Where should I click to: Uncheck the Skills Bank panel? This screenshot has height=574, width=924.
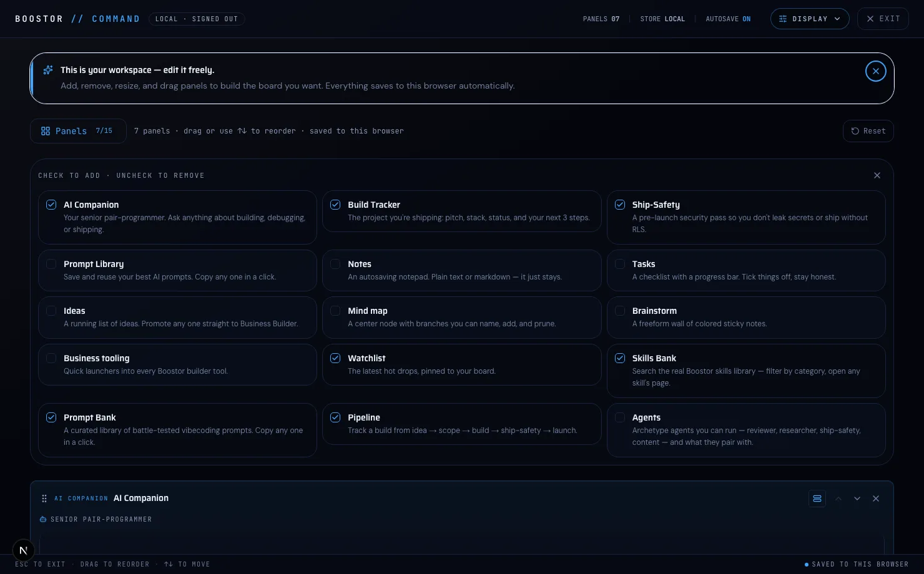(x=620, y=358)
